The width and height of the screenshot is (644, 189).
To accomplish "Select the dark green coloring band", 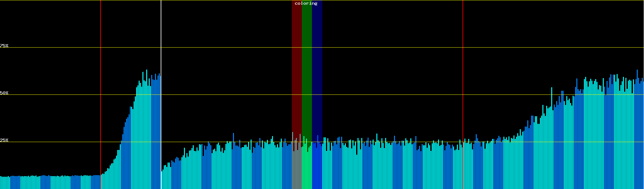I will [x=307, y=63].
